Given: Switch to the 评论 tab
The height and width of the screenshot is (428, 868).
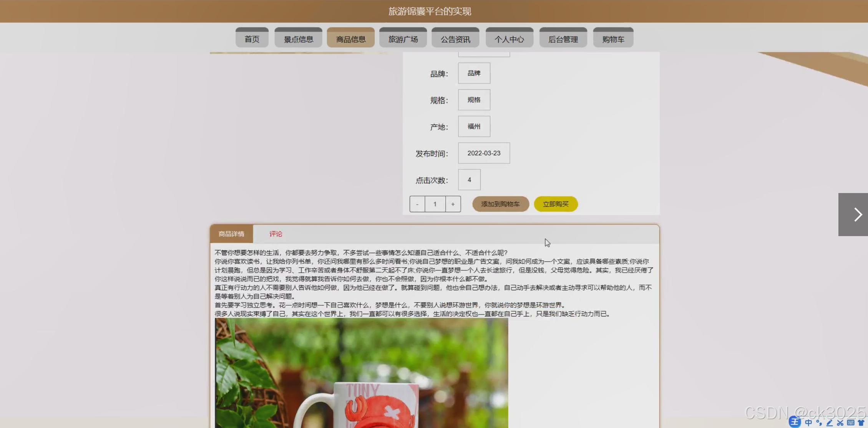Looking at the screenshot, I should pyautogui.click(x=276, y=234).
